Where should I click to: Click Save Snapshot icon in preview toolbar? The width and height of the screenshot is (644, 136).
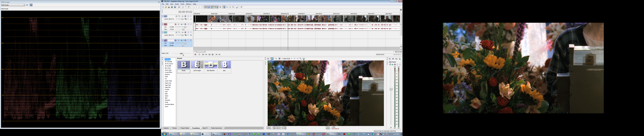(304, 59)
